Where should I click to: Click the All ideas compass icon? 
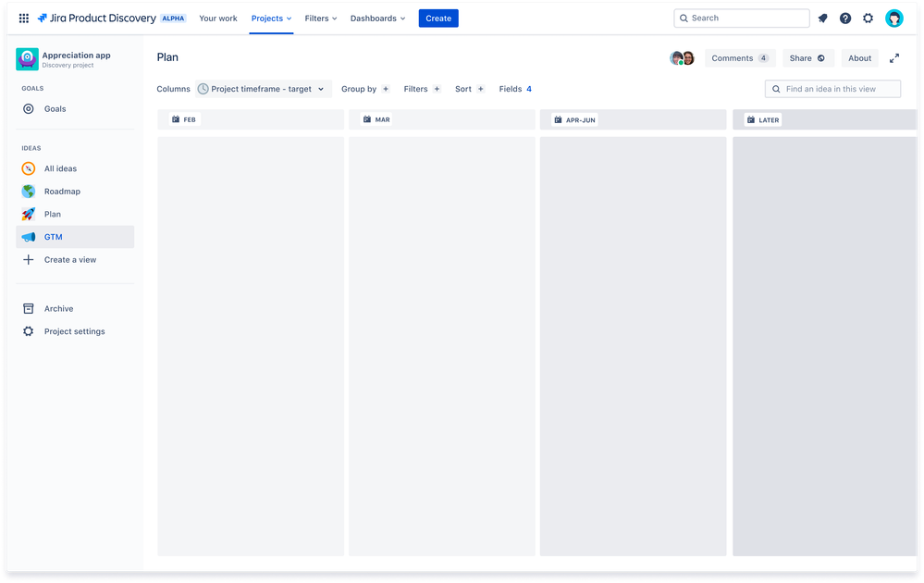click(x=29, y=168)
